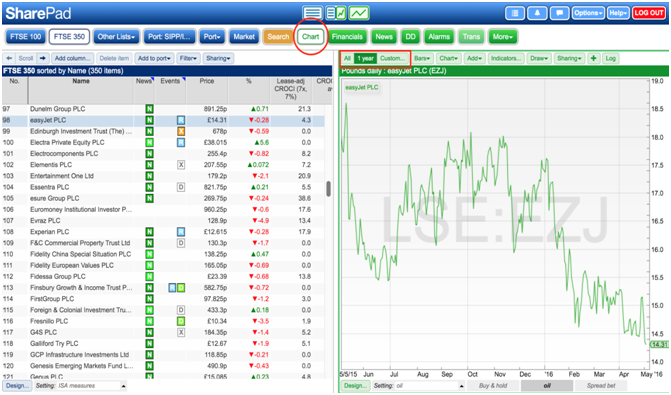This screenshot has width=671, height=395.
Task: Toggle the Buy & hold setting
Action: [x=493, y=386]
